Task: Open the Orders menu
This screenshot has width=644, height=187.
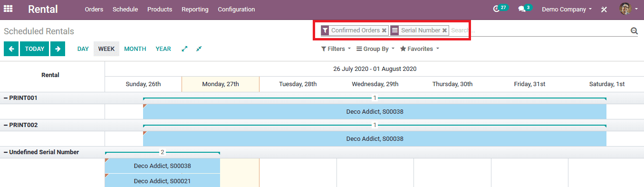Action: (x=94, y=9)
